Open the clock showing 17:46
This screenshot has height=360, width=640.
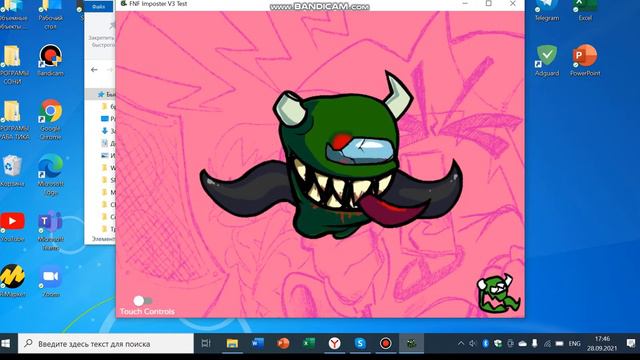pos(602,344)
